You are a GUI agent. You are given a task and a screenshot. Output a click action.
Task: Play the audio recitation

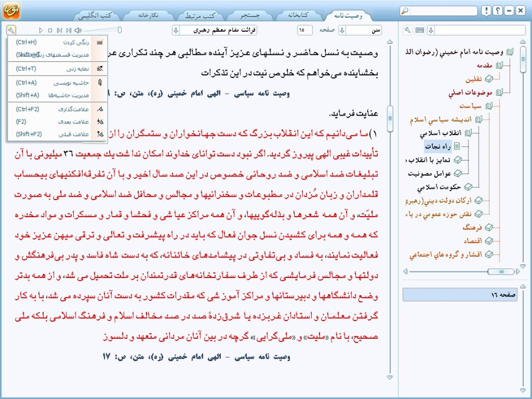(x=41, y=30)
